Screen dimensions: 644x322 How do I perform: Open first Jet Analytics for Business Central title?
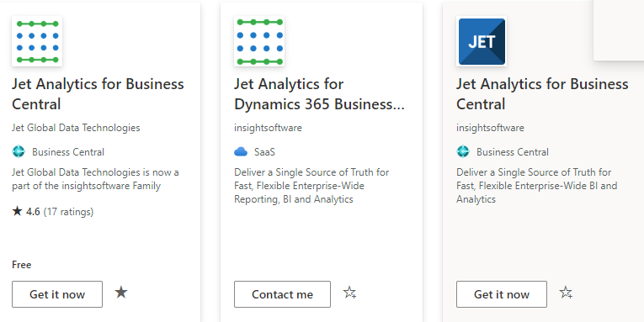click(98, 94)
